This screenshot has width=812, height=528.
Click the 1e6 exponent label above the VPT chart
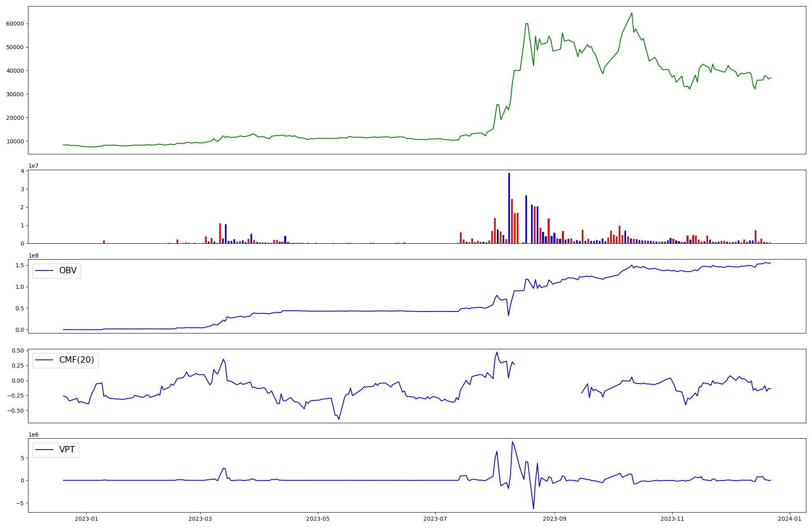click(x=33, y=435)
